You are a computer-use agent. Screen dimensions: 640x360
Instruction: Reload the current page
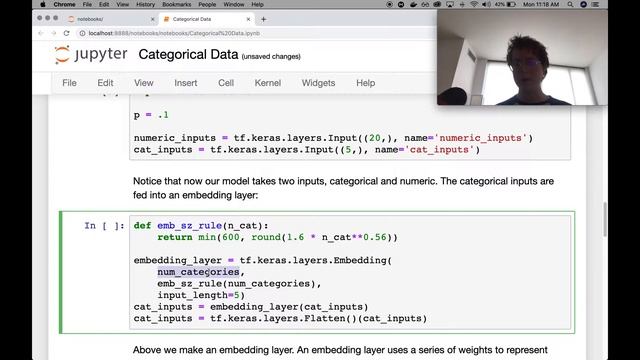tap(67, 33)
